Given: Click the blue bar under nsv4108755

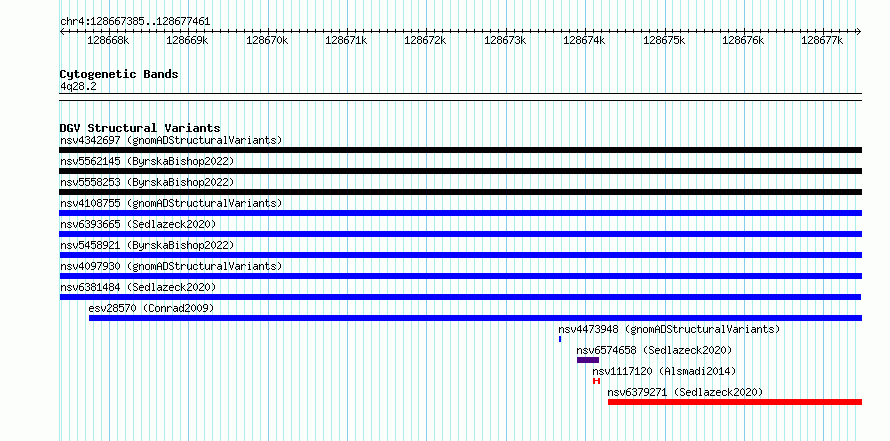Looking at the screenshot, I should click(460, 213).
